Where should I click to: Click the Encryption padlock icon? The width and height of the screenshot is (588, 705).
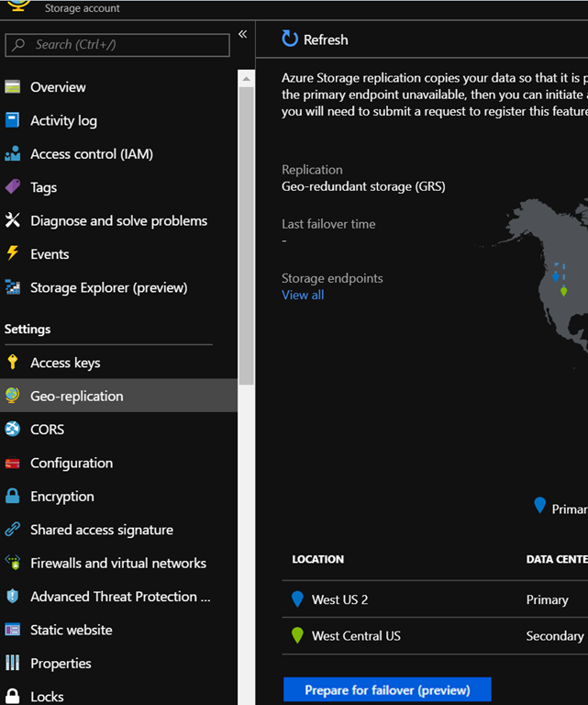point(12,497)
